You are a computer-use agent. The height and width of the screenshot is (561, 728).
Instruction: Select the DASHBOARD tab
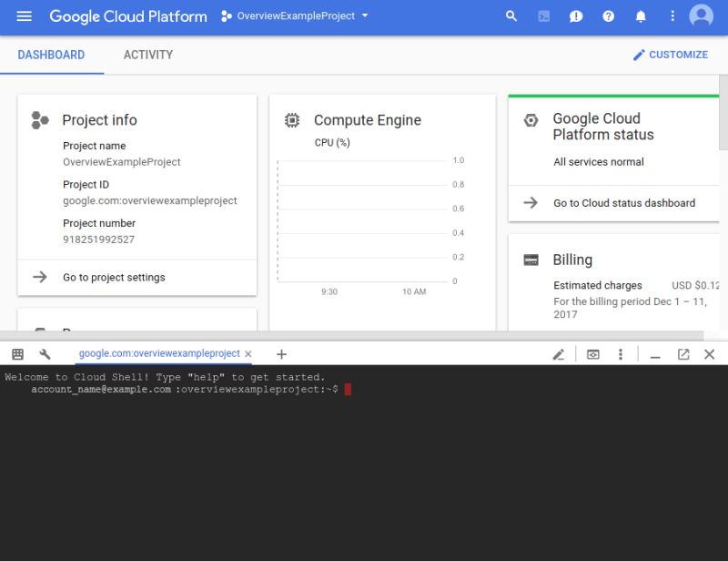tap(52, 55)
